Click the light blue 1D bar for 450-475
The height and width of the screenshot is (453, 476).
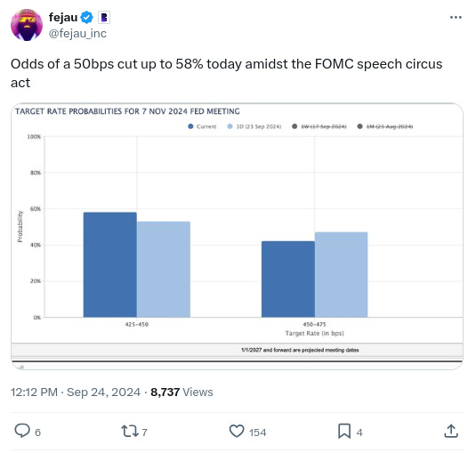click(x=342, y=275)
